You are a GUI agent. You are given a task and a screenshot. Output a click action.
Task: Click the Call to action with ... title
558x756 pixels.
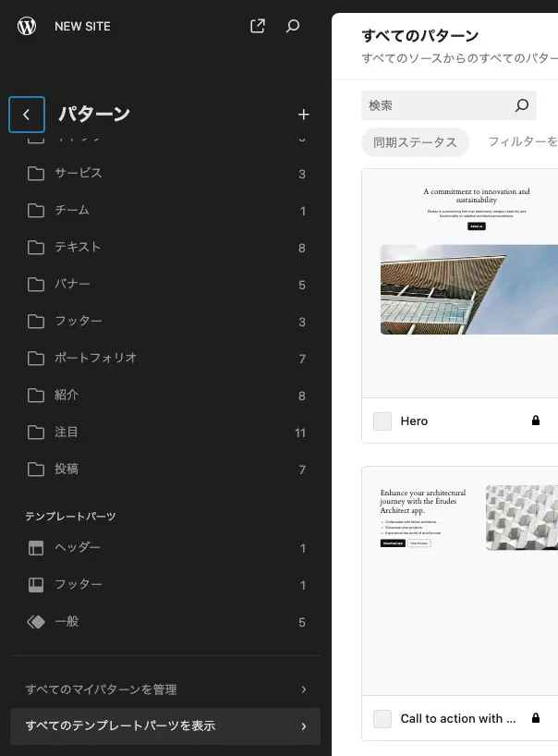(458, 718)
